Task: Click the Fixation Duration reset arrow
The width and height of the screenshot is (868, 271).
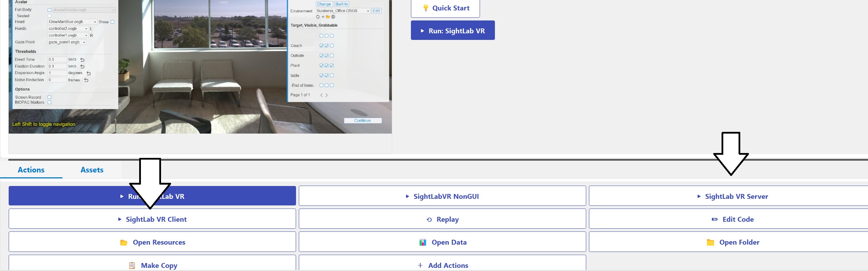Action: (x=82, y=66)
